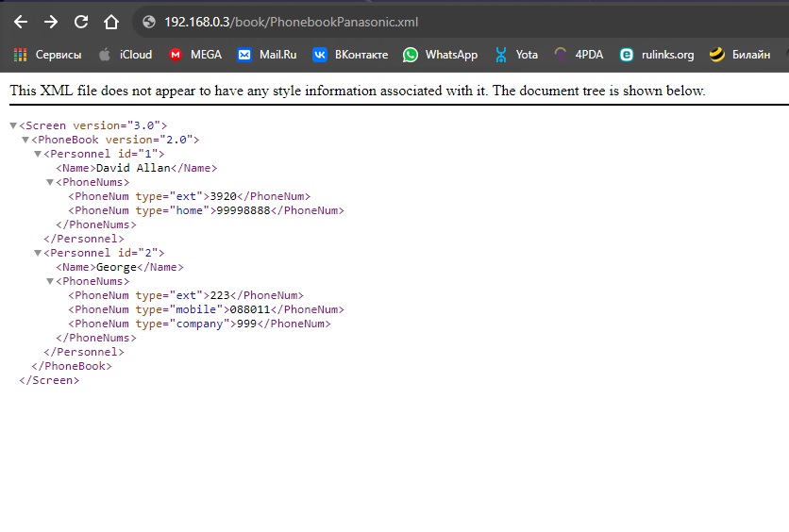789x532 pixels.
Task: Collapse the PhoneBook version 2.0 node
Action: (25, 140)
